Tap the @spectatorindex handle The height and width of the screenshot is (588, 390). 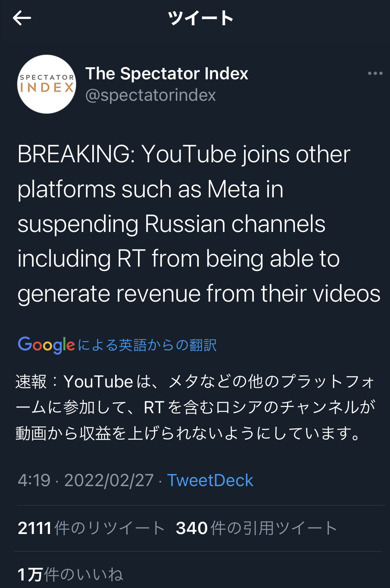(150, 95)
